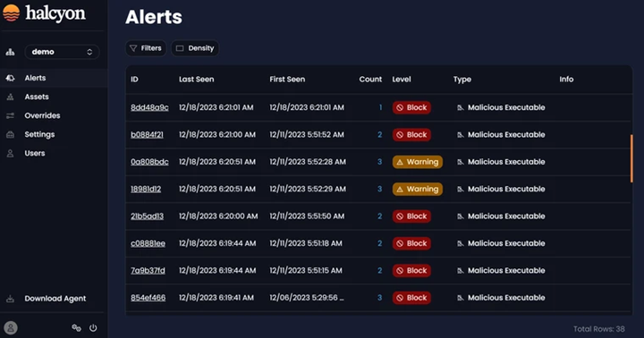Click the Total Rows: 38 text

[598, 329]
